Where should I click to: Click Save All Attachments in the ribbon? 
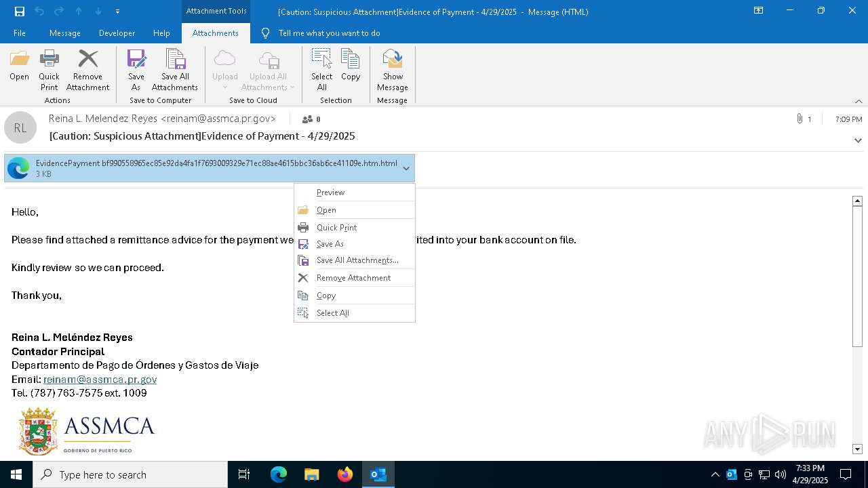point(175,70)
